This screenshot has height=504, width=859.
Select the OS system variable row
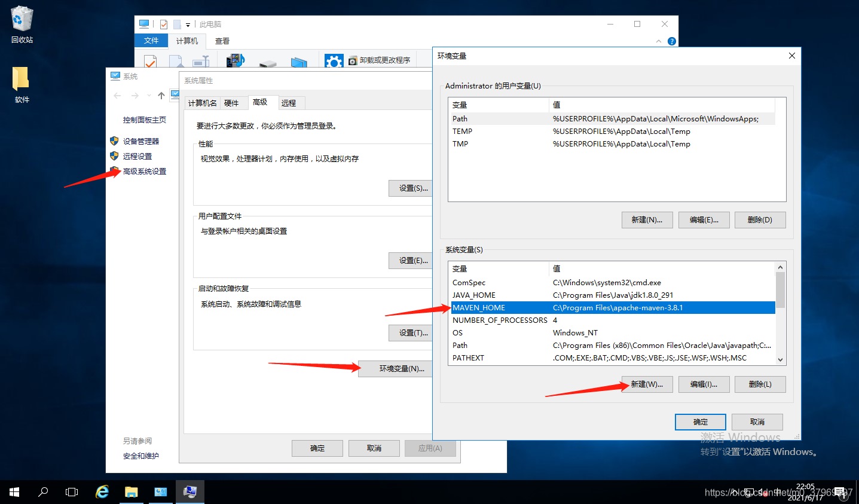click(612, 333)
